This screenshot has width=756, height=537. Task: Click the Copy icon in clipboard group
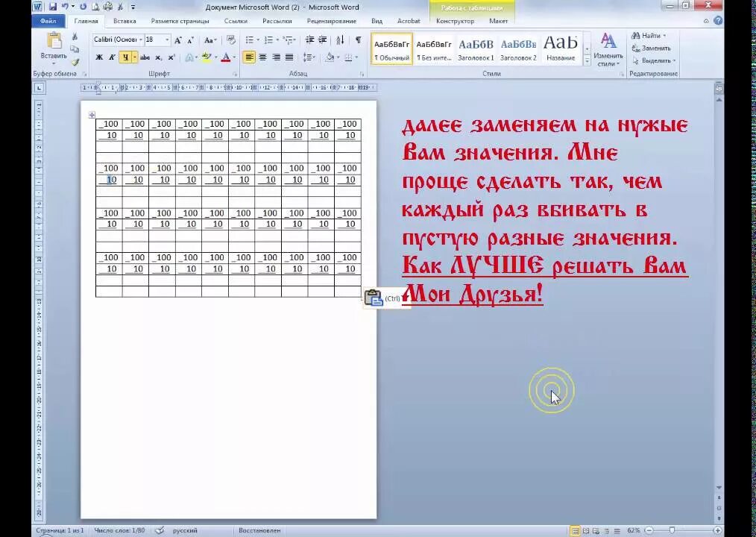point(75,49)
